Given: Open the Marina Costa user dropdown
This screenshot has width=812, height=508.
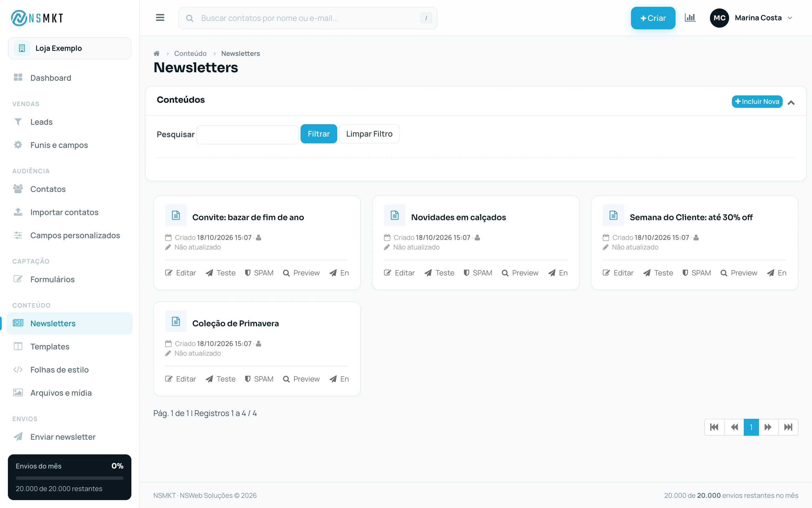Looking at the screenshot, I should (751, 18).
